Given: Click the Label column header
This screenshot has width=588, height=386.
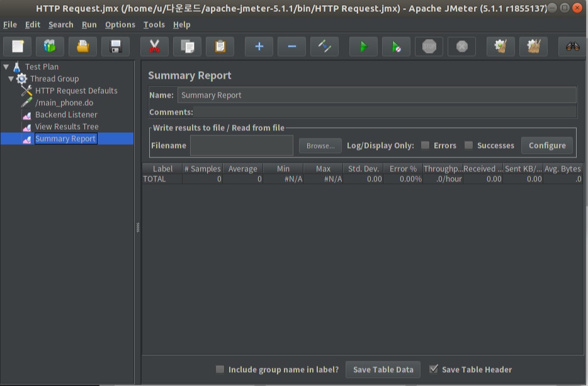Looking at the screenshot, I should pyautogui.click(x=162, y=169).
